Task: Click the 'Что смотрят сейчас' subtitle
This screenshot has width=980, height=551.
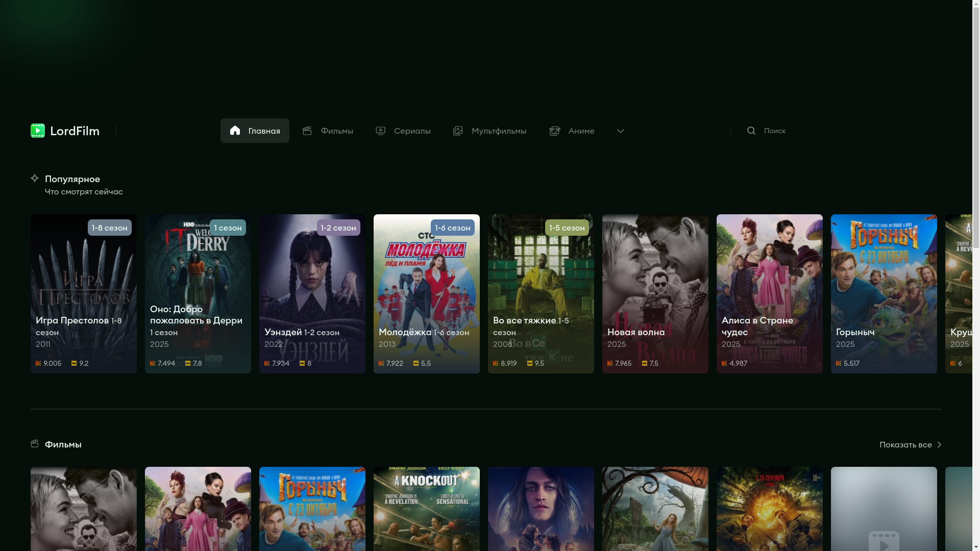Action: 84,192
